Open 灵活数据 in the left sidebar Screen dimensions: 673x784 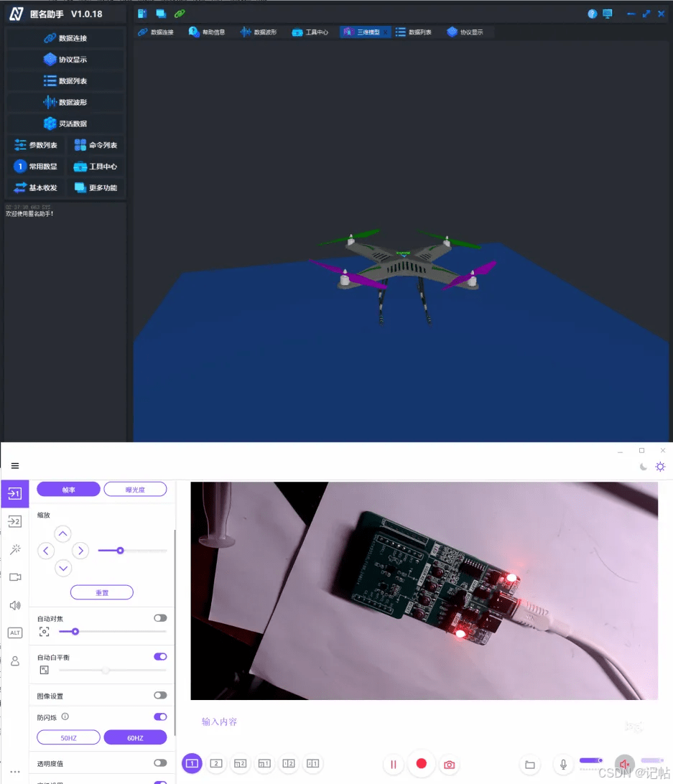click(x=65, y=123)
